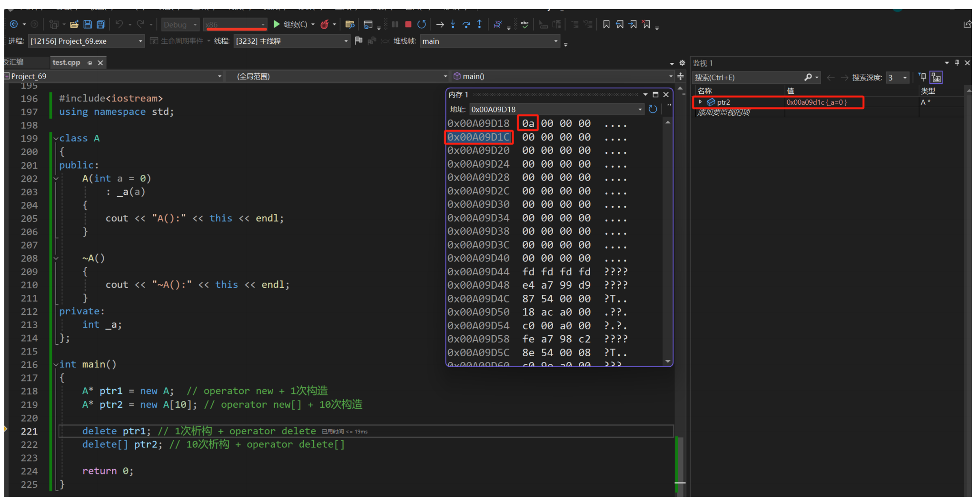Open the Memory 1 window options arrow
The width and height of the screenshot is (980, 502).
point(645,94)
